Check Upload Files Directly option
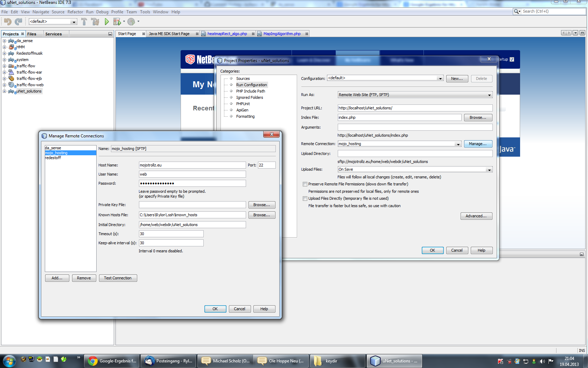588x368 pixels. [x=305, y=198]
